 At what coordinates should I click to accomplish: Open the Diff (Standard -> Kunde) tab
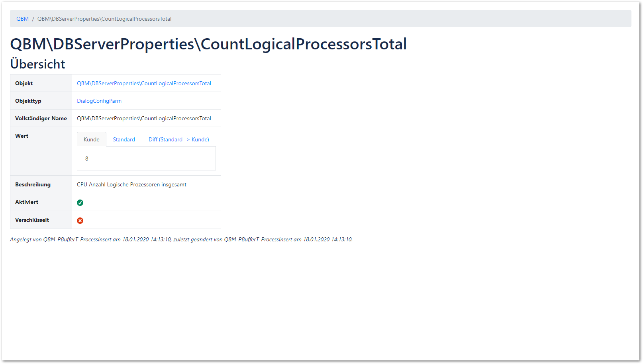pyautogui.click(x=179, y=139)
